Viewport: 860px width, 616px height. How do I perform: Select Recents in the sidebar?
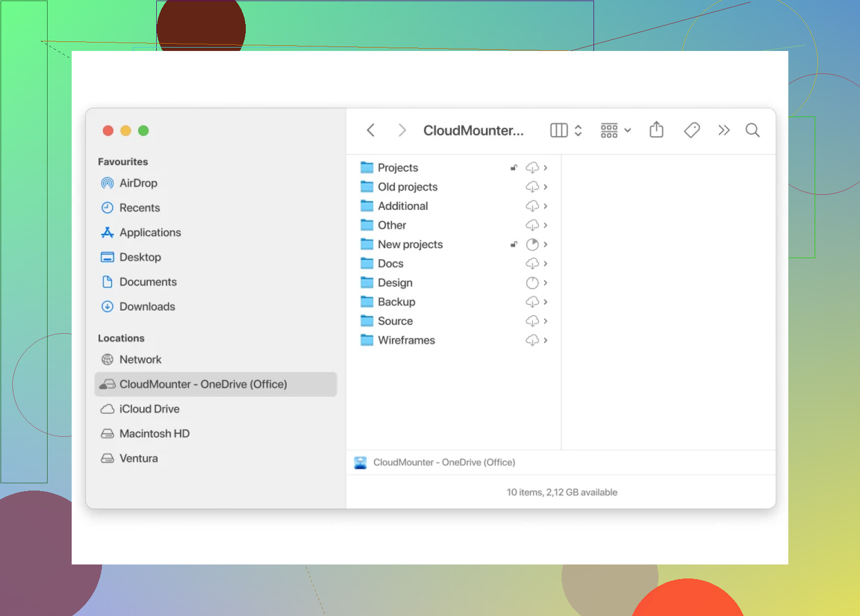[x=216, y=208]
